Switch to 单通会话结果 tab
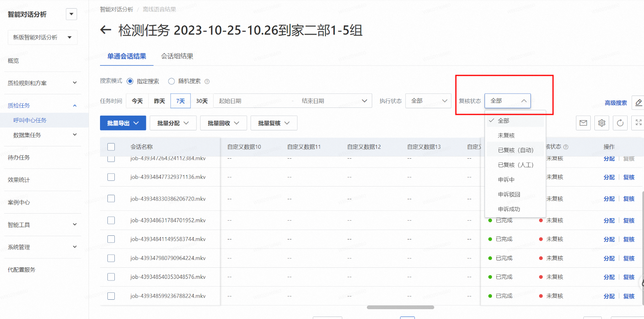This screenshot has height=319, width=644. [127, 56]
